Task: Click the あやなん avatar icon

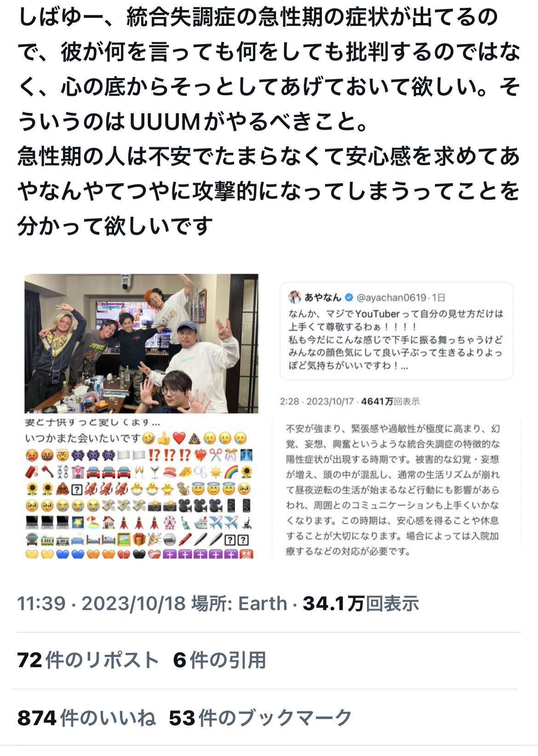Action: pos(294,298)
